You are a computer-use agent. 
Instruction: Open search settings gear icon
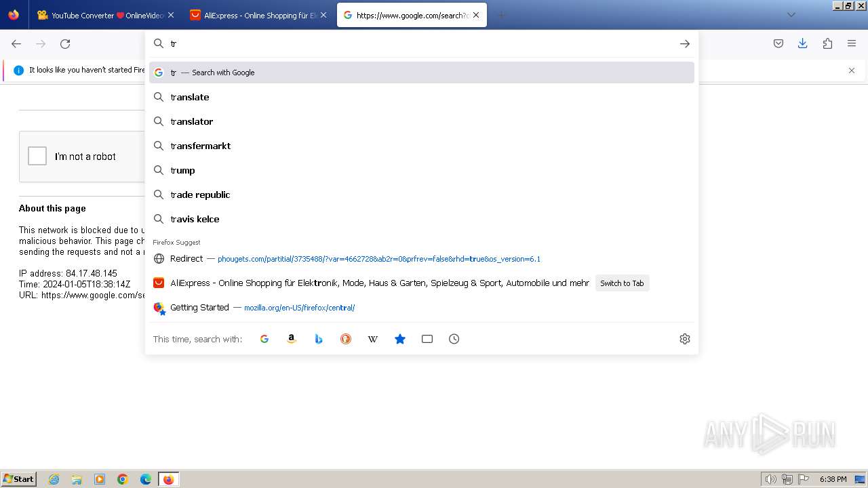(685, 339)
